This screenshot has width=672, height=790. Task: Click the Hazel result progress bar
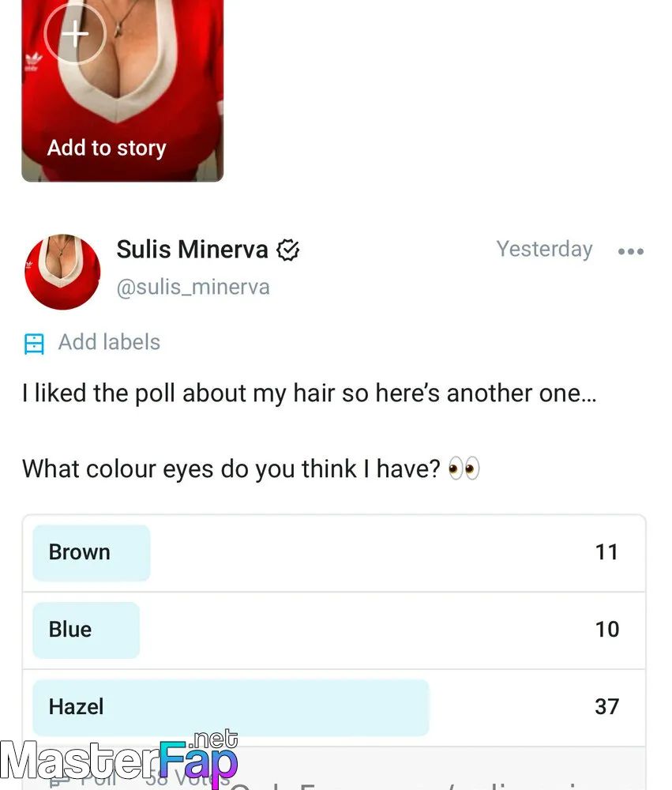coord(231,707)
